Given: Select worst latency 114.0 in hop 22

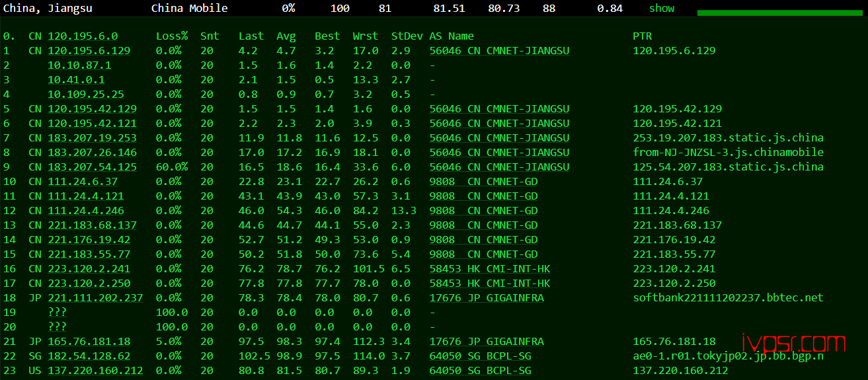Looking at the screenshot, I should coord(369,356).
